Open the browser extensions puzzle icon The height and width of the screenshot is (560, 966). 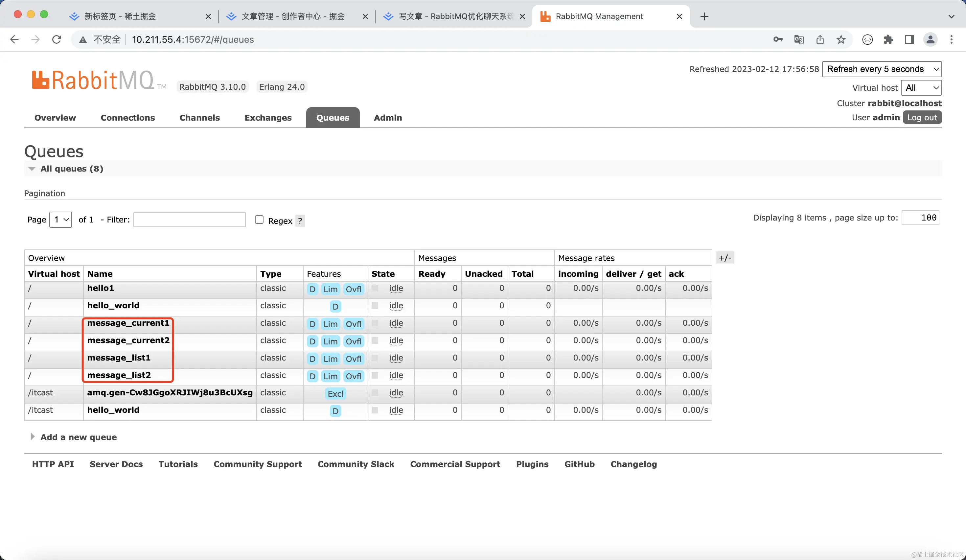[x=888, y=39]
